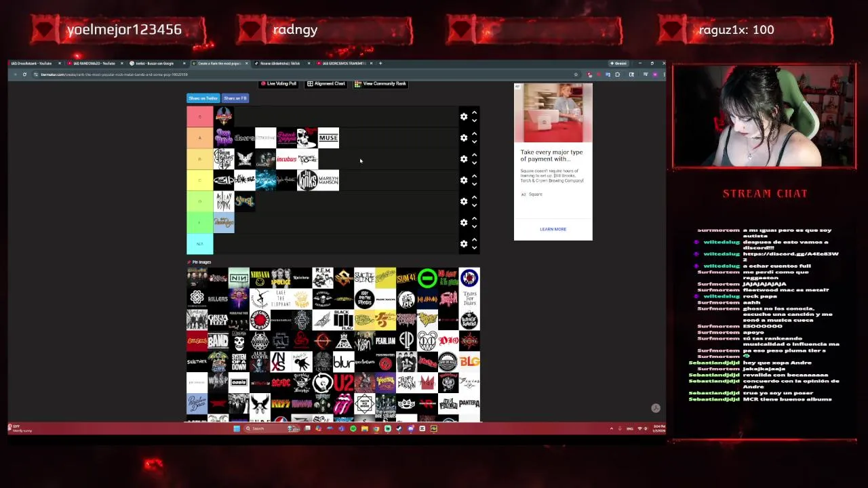Open settings gear for the F tier row
Image resolution: width=868 pixels, height=488 pixels.
coord(464,222)
